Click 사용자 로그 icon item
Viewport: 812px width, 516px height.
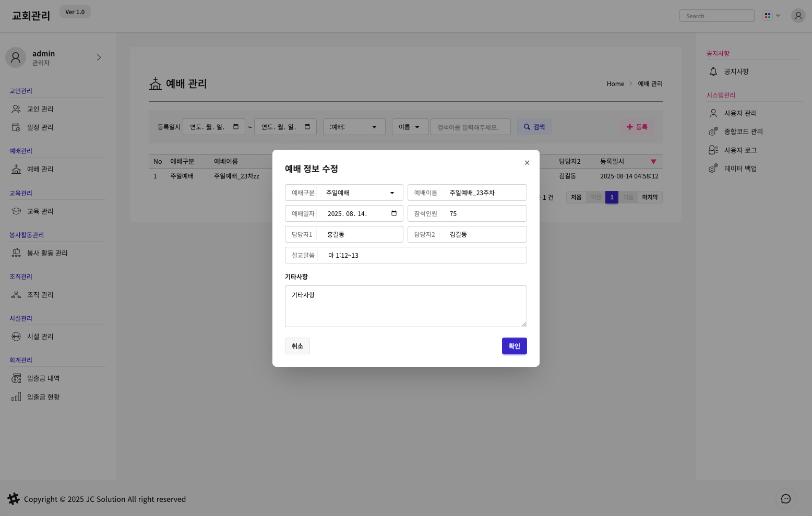713,150
